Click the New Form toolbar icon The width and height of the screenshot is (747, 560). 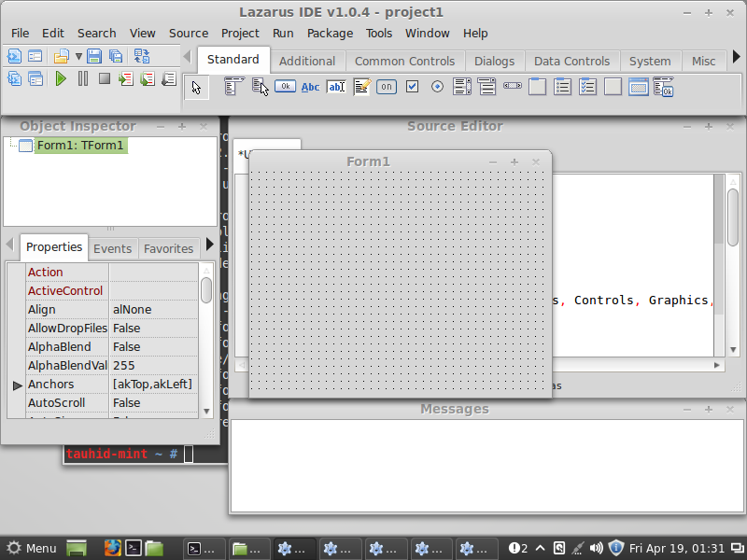point(35,56)
